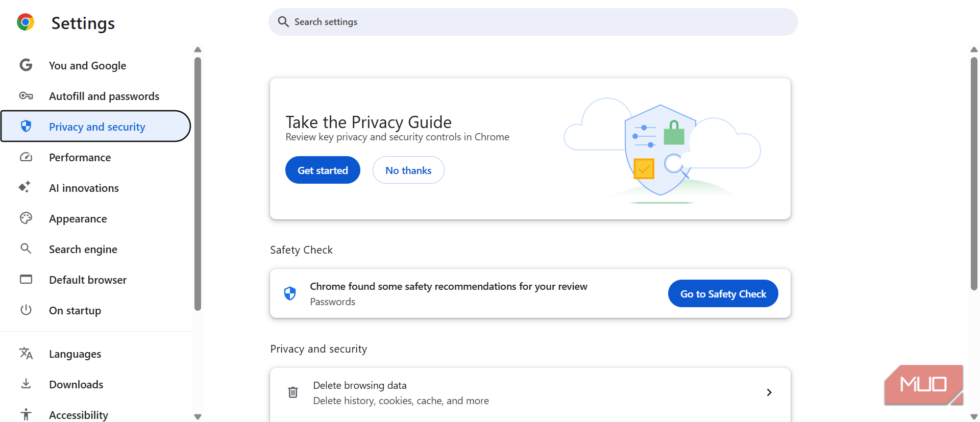Viewport: 980px width, 422px height.
Task: Start the Privacy Guide with Get started
Action: 323,170
